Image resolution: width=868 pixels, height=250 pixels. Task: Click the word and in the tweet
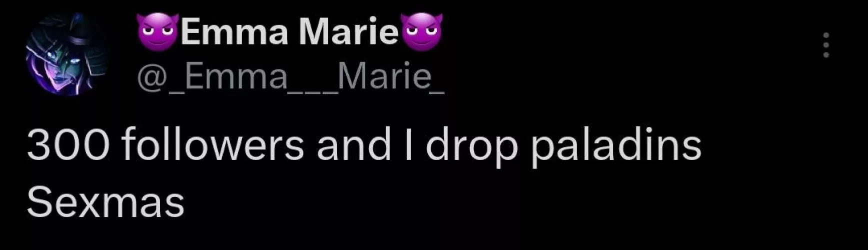pos(353,145)
